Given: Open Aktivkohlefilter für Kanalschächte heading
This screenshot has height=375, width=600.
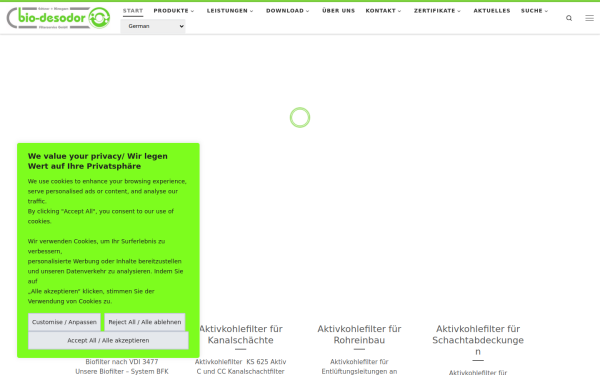Looking at the screenshot, I should coord(241,334).
